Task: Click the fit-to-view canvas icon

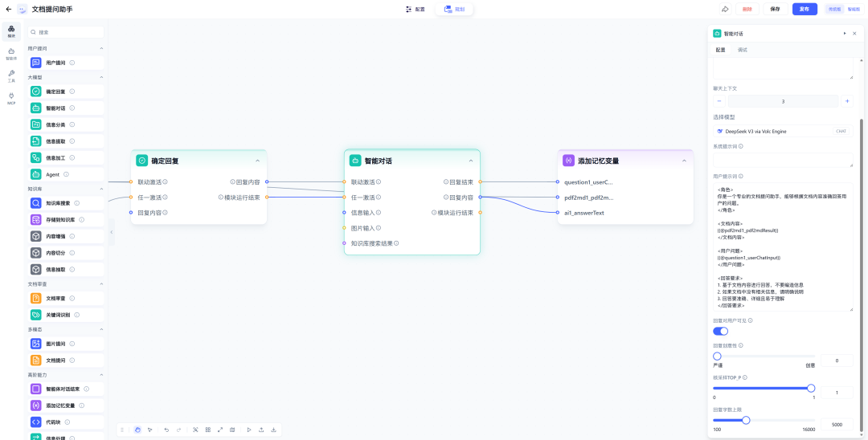Action: (195, 430)
